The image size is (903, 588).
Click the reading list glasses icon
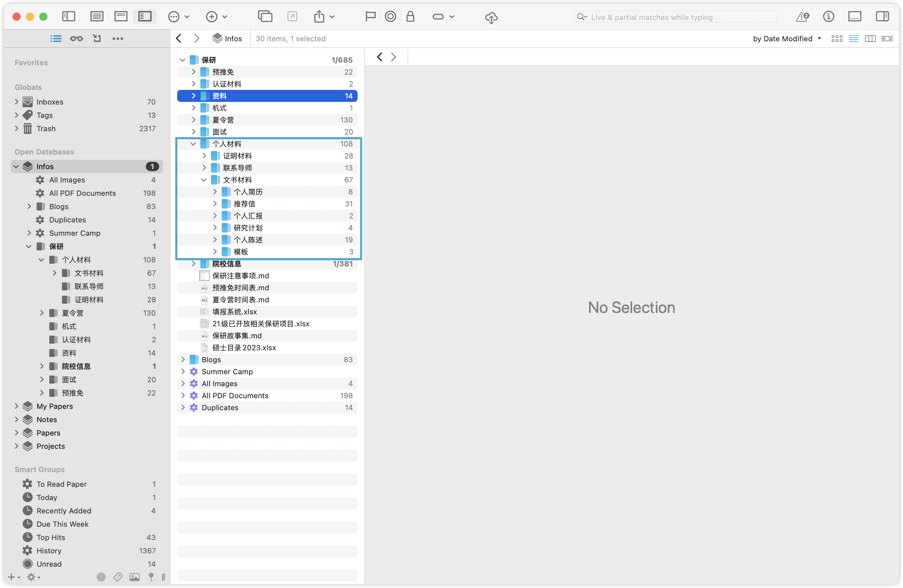(76, 38)
